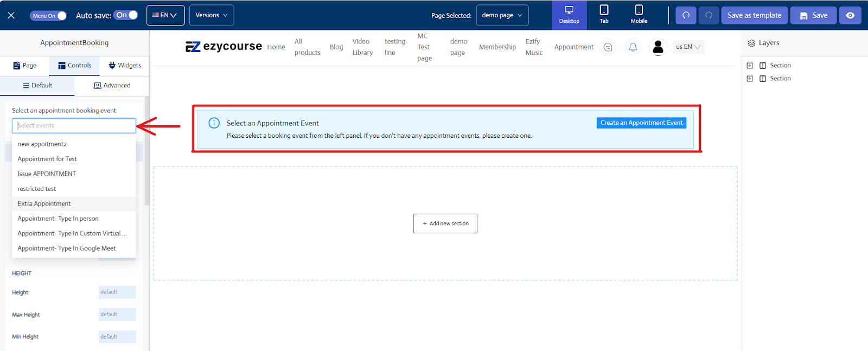Open the Page tab

24,66
